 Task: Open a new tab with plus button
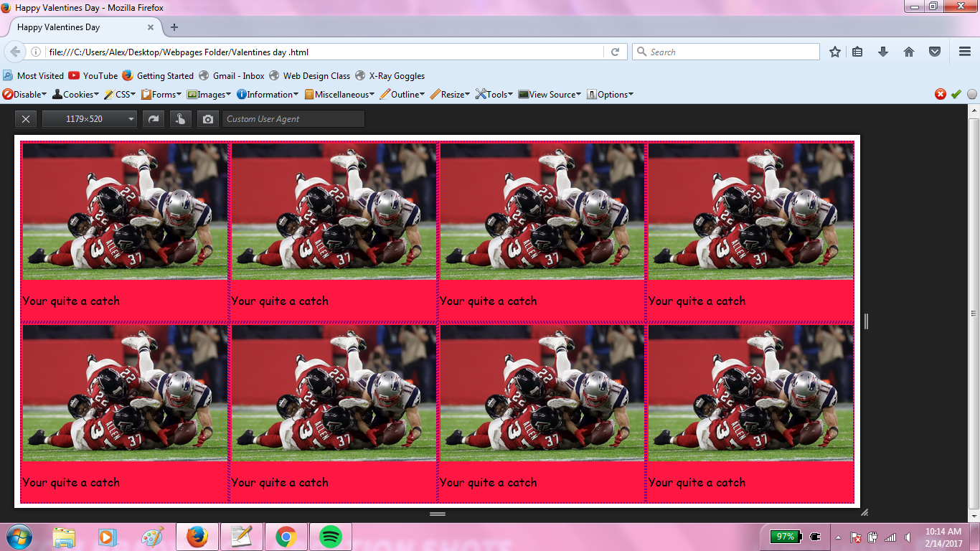(x=174, y=27)
